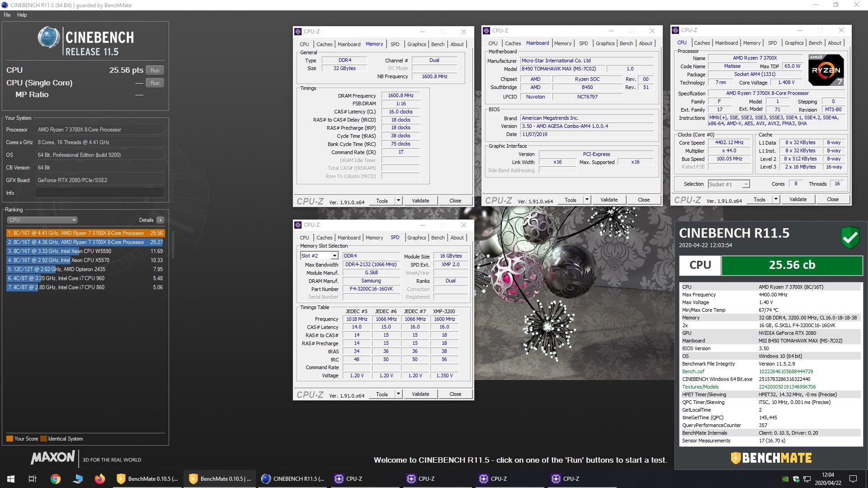Viewport: 868px width, 488px height.
Task: Click the Identical System legend swatch
Action: pyautogui.click(x=43, y=439)
